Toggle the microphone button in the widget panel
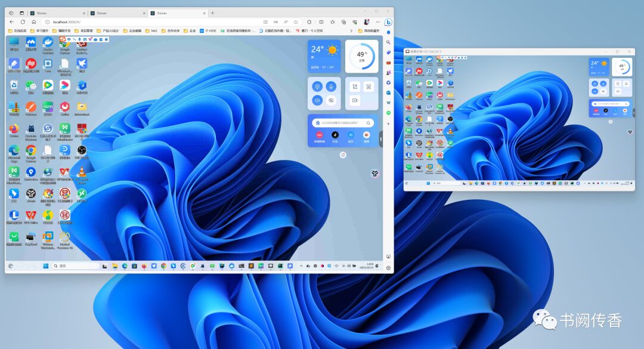The width and height of the screenshot is (644, 349). tap(331, 87)
